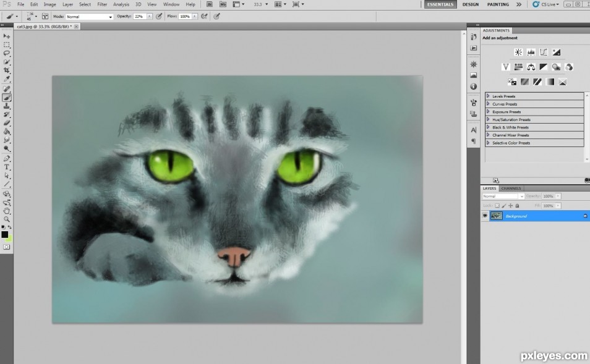Toggle lock all for the layer
This screenshot has width=590, height=364.
[x=518, y=206]
